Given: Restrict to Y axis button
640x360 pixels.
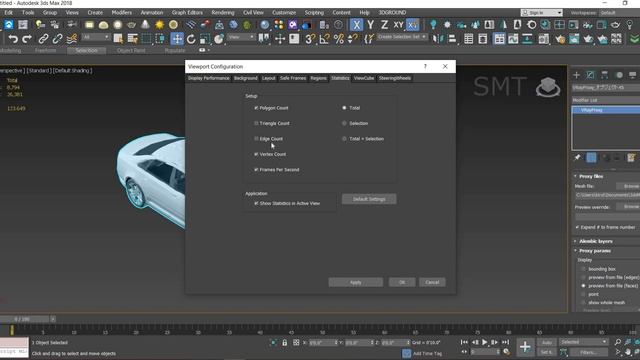Looking at the screenshot, I should tap(370, 25).
